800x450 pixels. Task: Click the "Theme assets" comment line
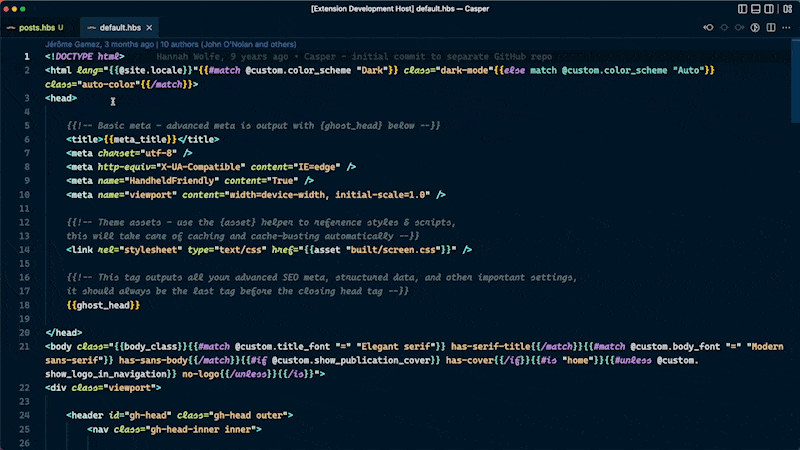click(x=261, y=222)
